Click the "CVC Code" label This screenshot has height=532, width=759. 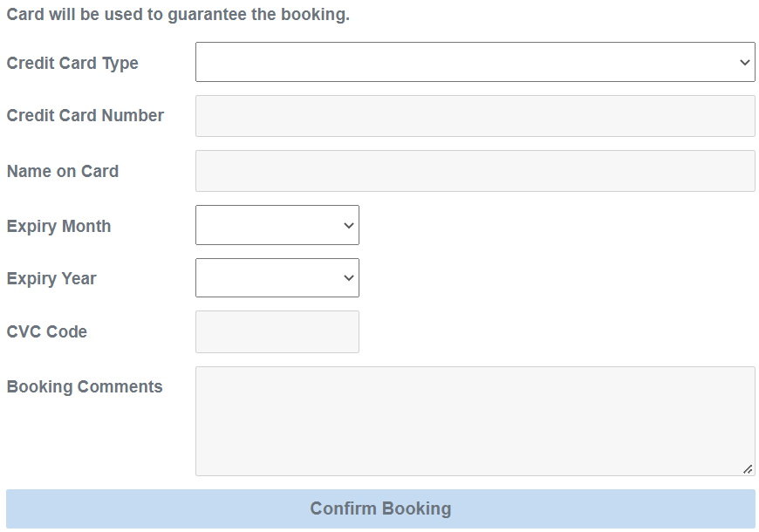coord(47,332)
